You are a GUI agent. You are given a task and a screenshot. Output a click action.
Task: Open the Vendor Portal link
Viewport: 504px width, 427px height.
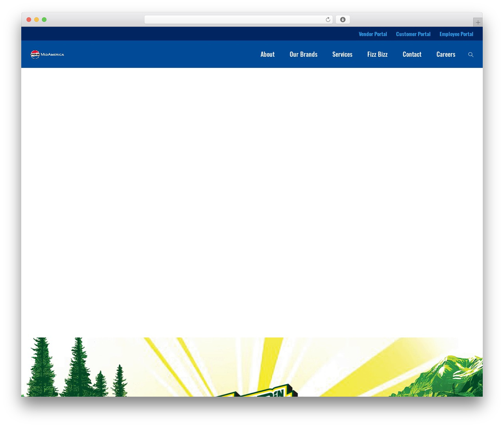[x=373, y=34]
